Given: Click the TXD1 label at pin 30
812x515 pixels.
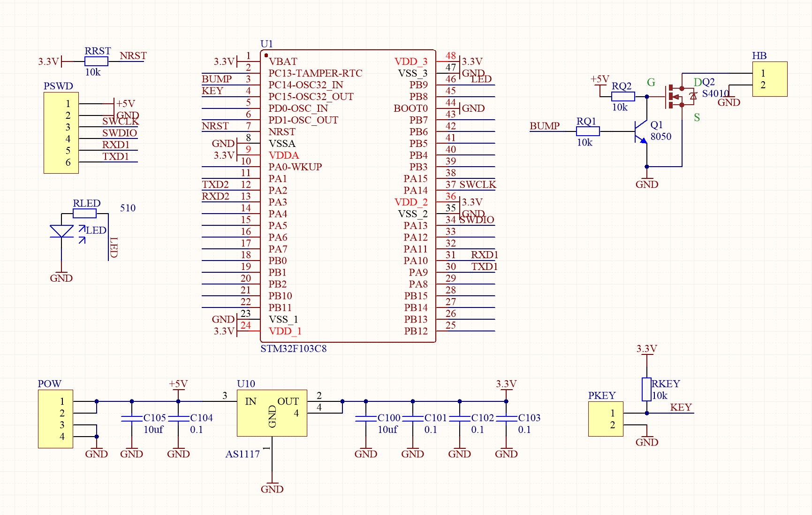Looking at the screenshot, I should (484, 267).
